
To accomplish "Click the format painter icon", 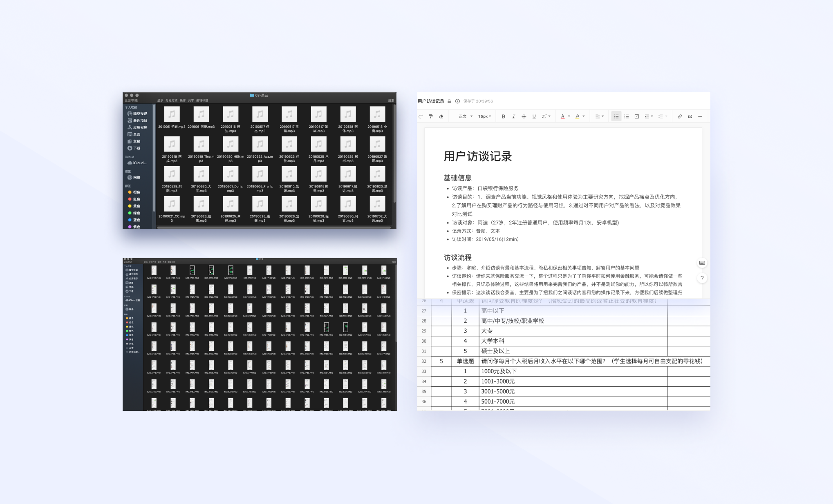I will tap(431, 116).
